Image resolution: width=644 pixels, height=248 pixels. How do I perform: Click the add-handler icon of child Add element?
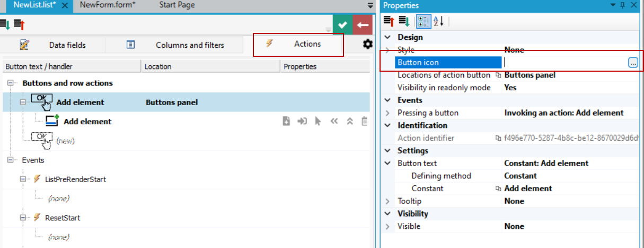click(x=52, y=121)
